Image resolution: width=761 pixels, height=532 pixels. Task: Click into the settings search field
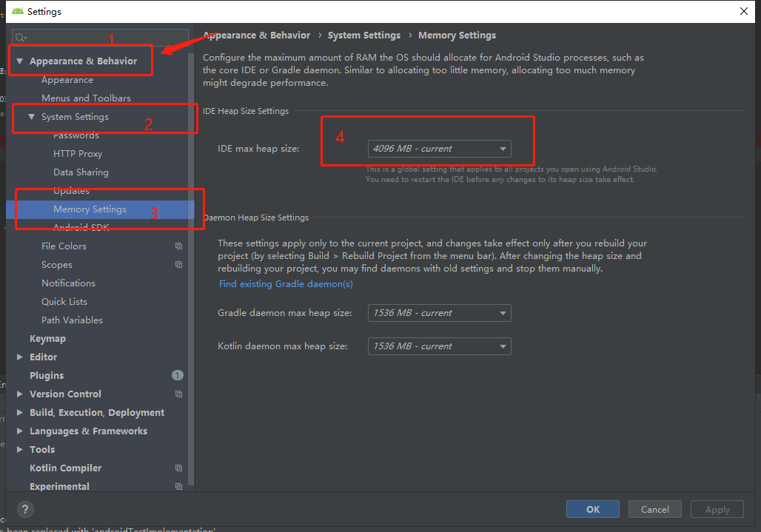click(x=100, y=37)
